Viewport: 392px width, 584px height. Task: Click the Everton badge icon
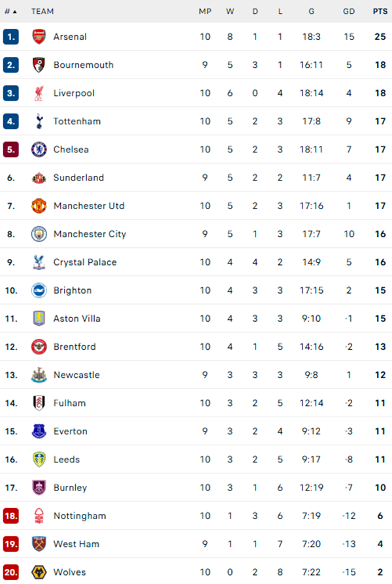click(x=37, y=431)
